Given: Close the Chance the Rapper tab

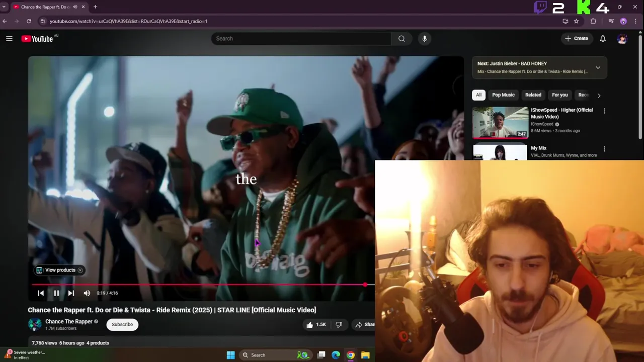Looking at the screenshot, I should [x=83, y=7].
